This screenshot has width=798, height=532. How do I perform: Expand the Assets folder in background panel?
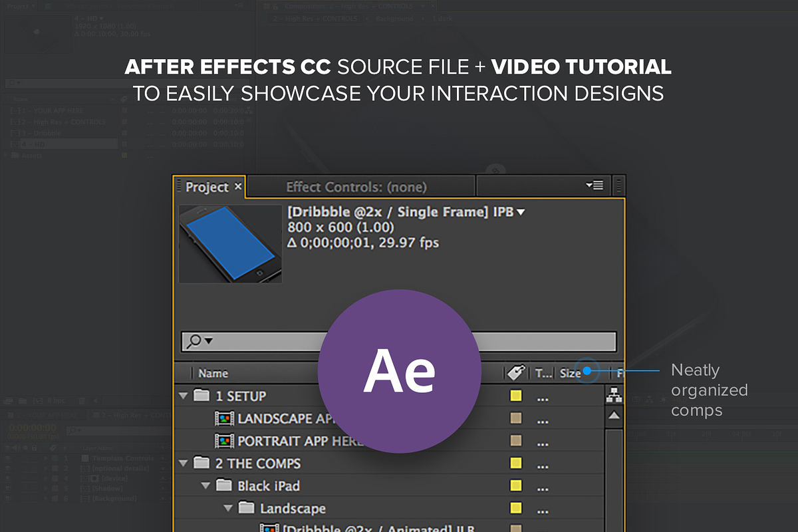pyautogui.click(x=7, y=156)
